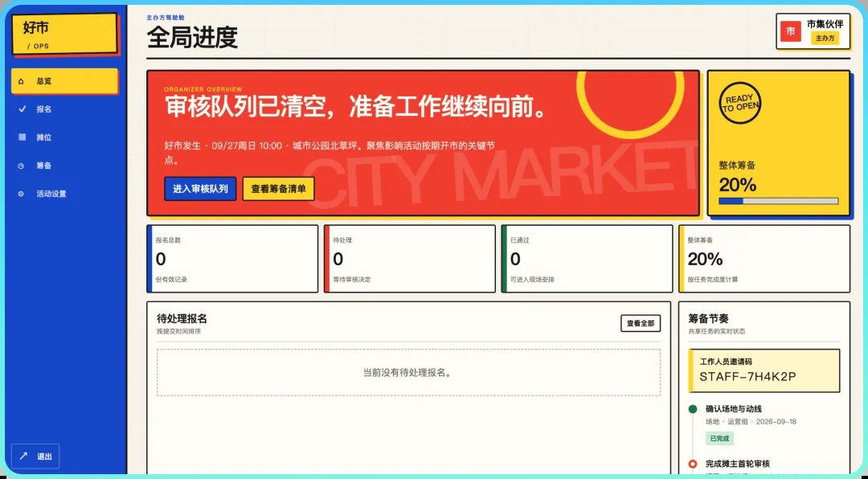Viewport: 868px width, 479px height.
Task: Click the 当前没有待处理报名 empty notice
Action: [x=408, y=373]
